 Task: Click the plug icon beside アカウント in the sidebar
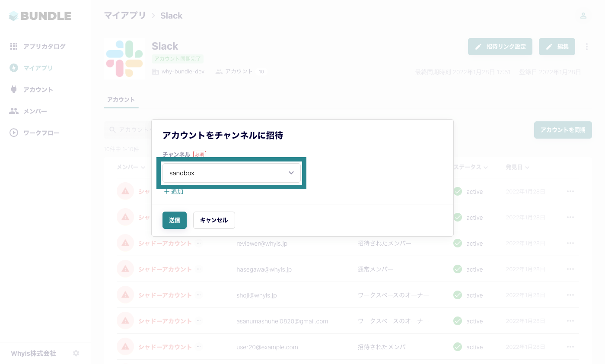(14, 89)
